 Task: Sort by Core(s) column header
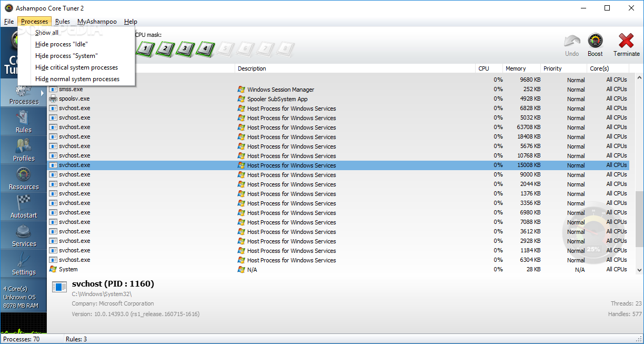608,68
